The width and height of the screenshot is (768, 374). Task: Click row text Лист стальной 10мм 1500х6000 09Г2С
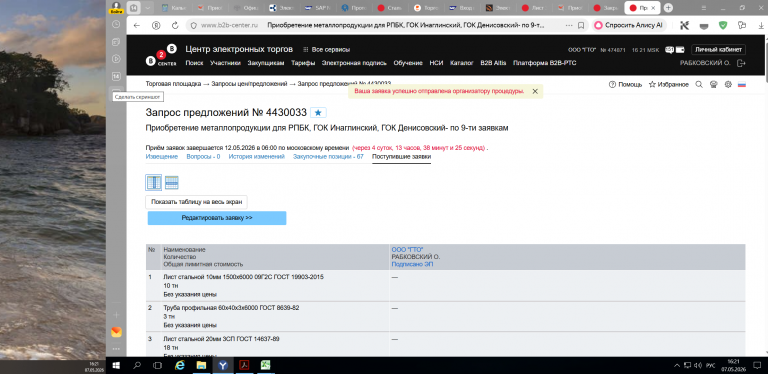[243, 277]
